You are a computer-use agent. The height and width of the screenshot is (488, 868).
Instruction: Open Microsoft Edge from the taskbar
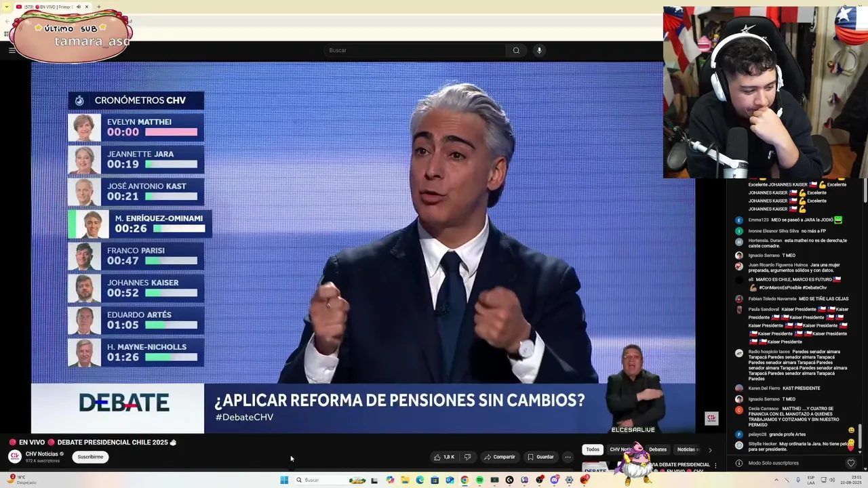pos(420,480)
